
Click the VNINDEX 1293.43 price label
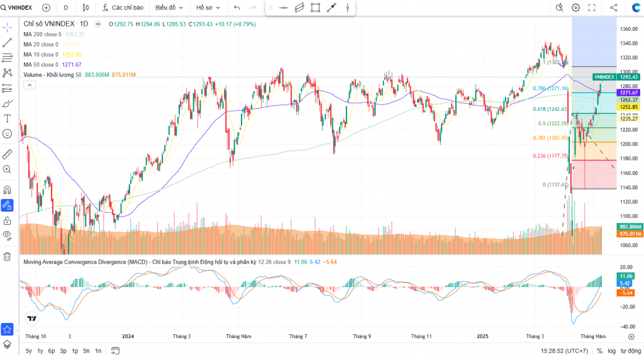pyautogui.click(x=617, y=77)
